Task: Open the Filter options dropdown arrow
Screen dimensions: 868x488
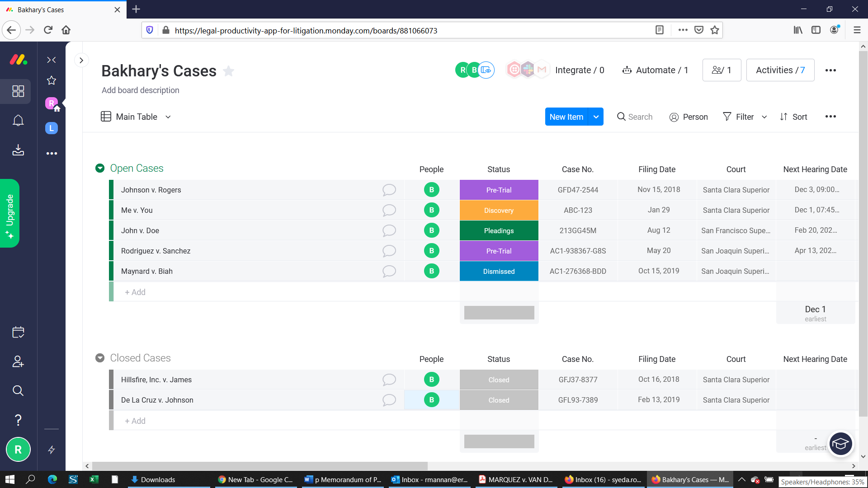Action: [764, 117]
